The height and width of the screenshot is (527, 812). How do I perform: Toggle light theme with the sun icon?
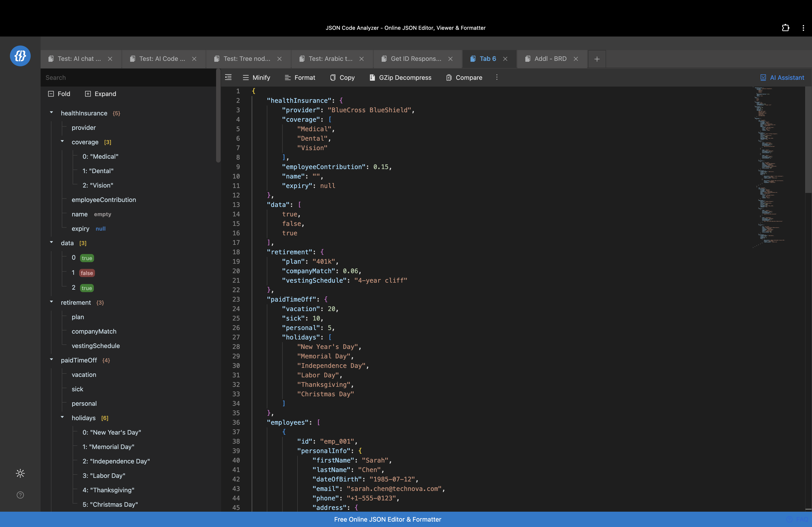click(x=20, y=473)
